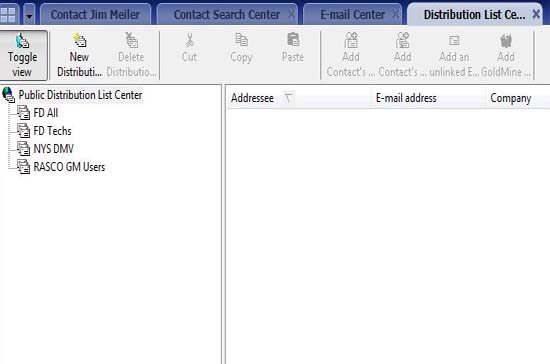Click the Paste clipboard icon
Screen dimensions: 550x364
(293, 40)
